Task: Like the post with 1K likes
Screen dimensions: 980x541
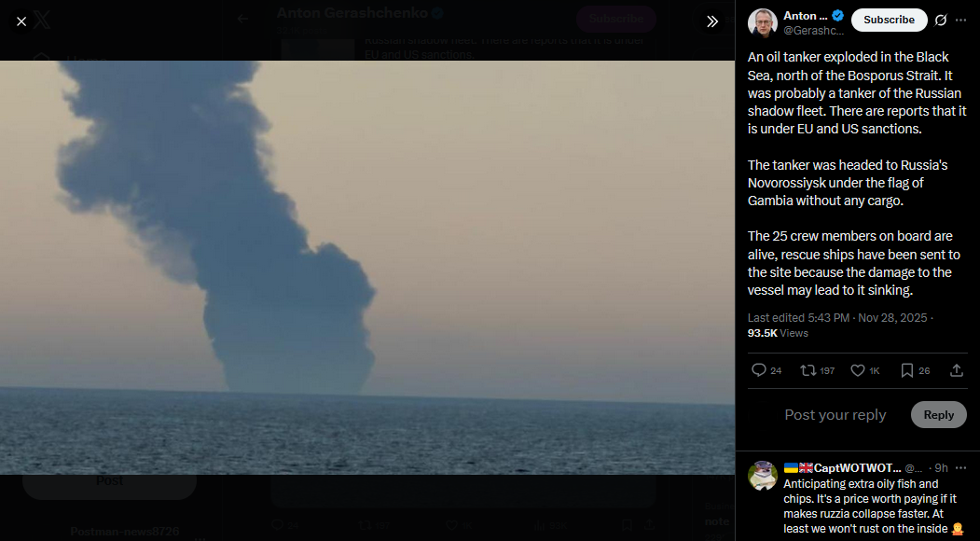Action: [865, 370]
